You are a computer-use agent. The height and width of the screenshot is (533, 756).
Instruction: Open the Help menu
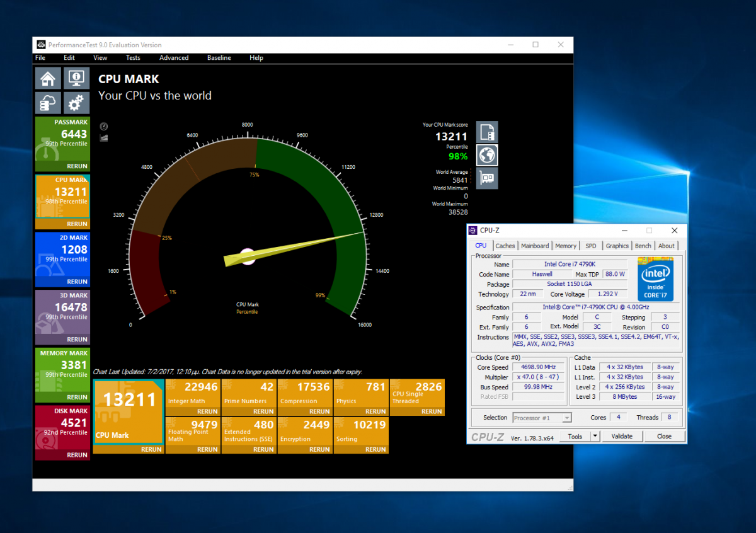click(x=256, y=57)
